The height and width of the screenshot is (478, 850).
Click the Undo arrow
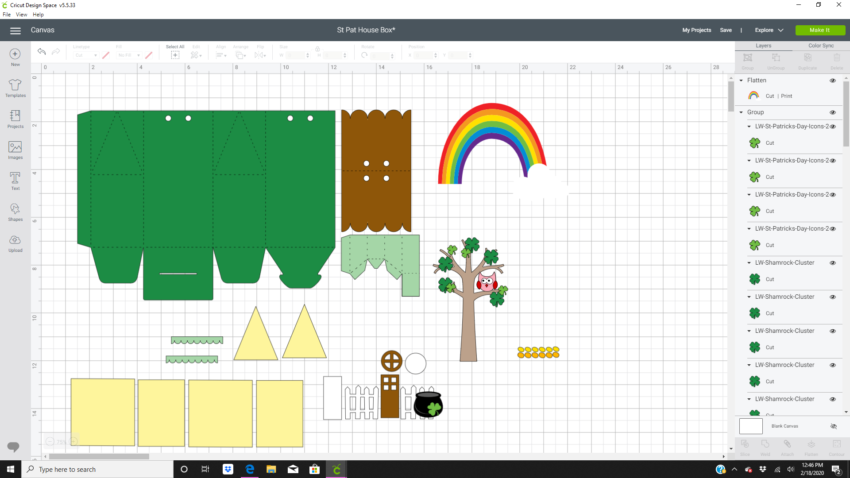(41, 52)
